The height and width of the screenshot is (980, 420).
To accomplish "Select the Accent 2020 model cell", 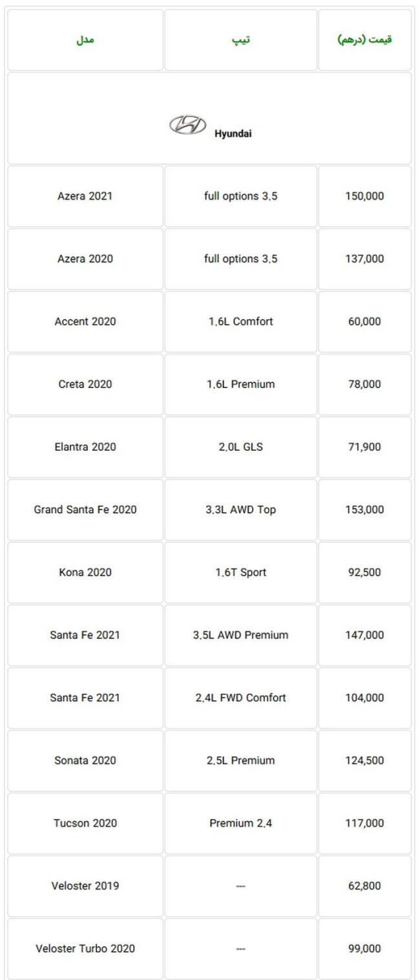I will pos(85,321).
